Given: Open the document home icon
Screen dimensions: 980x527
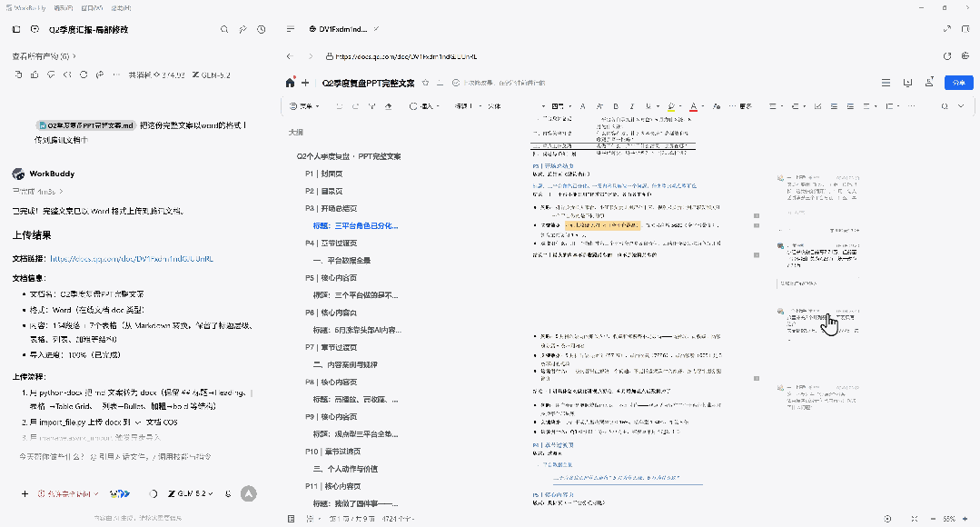Looking at the screenshot, I should tap(290, 83).
